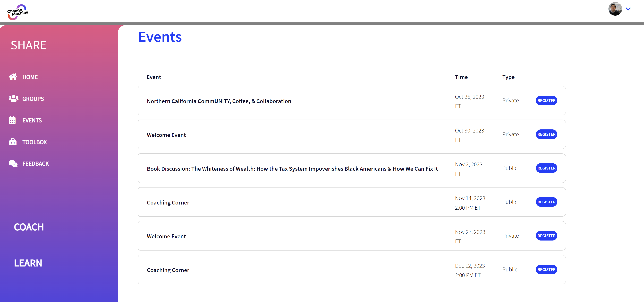Click the user profile avatar
Screen dimensions: 644x302
click(x=615, y=9)
